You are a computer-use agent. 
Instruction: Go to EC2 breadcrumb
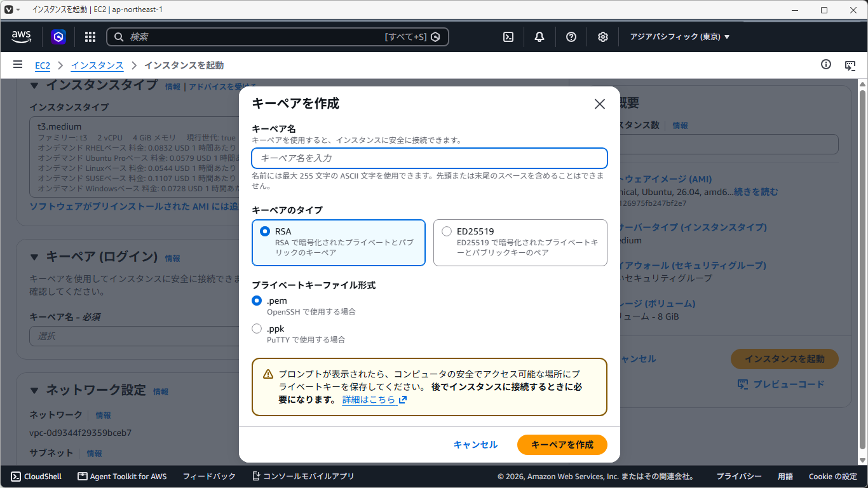coord(43,65)
